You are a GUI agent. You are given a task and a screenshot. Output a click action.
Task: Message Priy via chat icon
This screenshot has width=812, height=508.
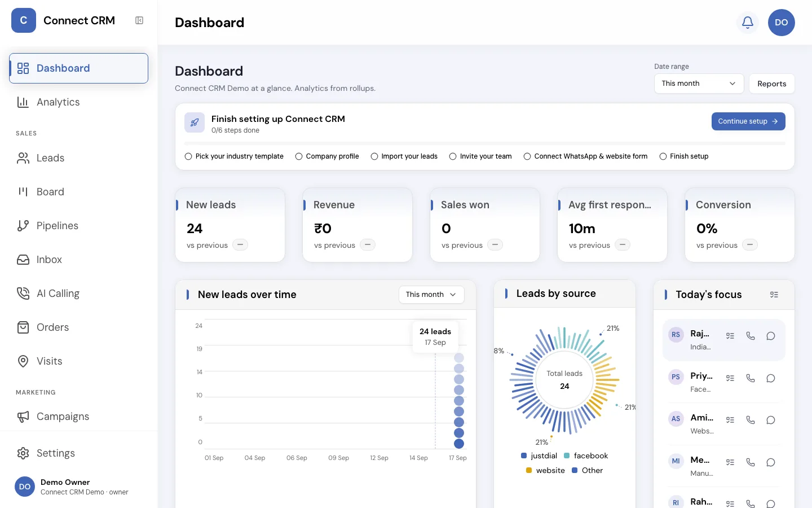pos(771,378)
